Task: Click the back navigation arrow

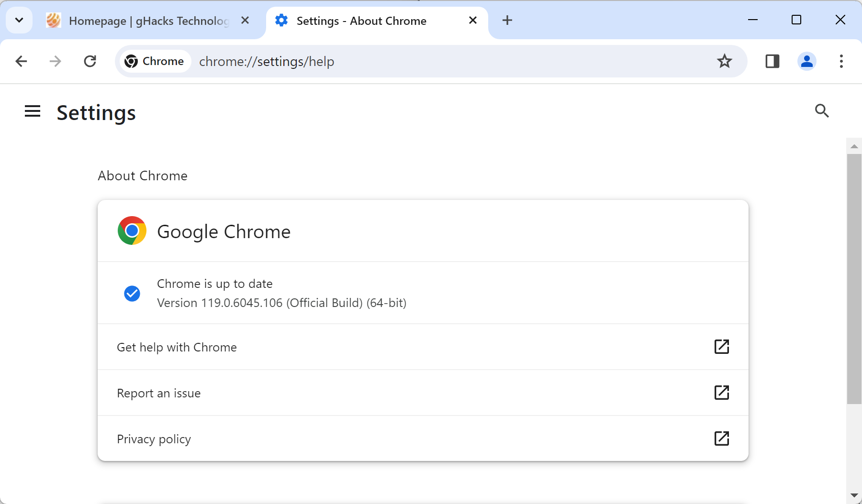Action: tap(21, 61)
